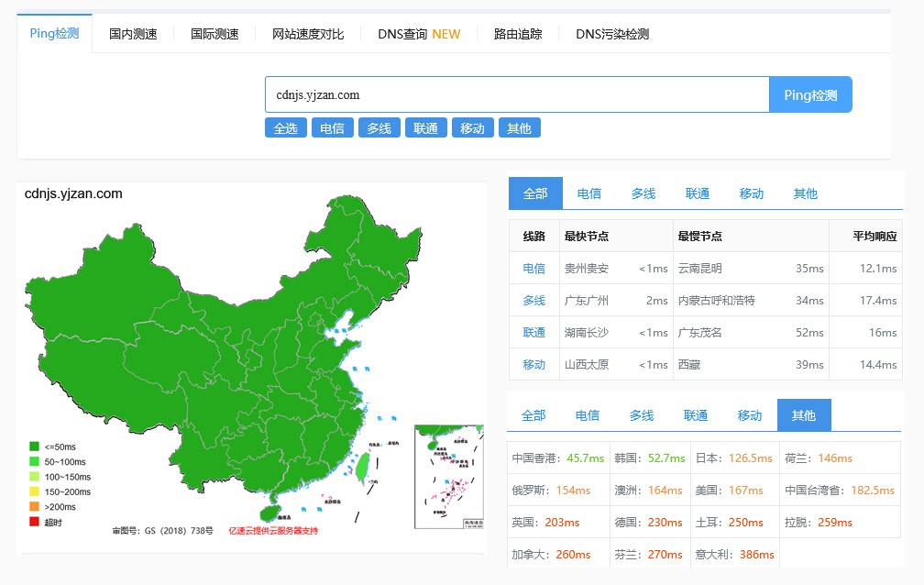The height and width of the screenshot is (585, 924).
Task: Open the 网站速度对比 tab
Action: pos(308,34)
